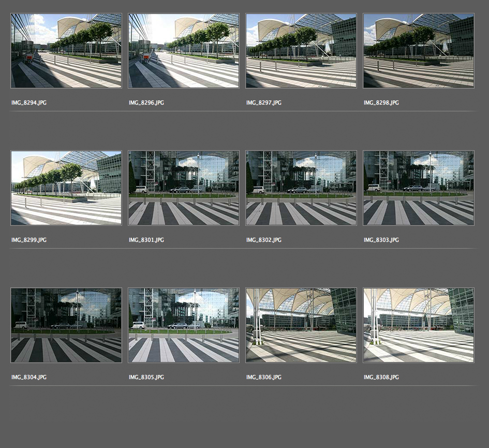Click the IMG_8308.JPG image thumbnail
Viewport: 489px width, 448px height.
click(x=419, y=325)
